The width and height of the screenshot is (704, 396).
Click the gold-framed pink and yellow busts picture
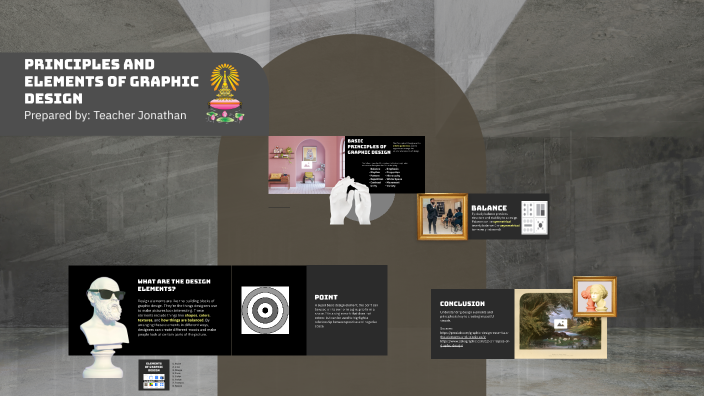[x=595, y=297]
